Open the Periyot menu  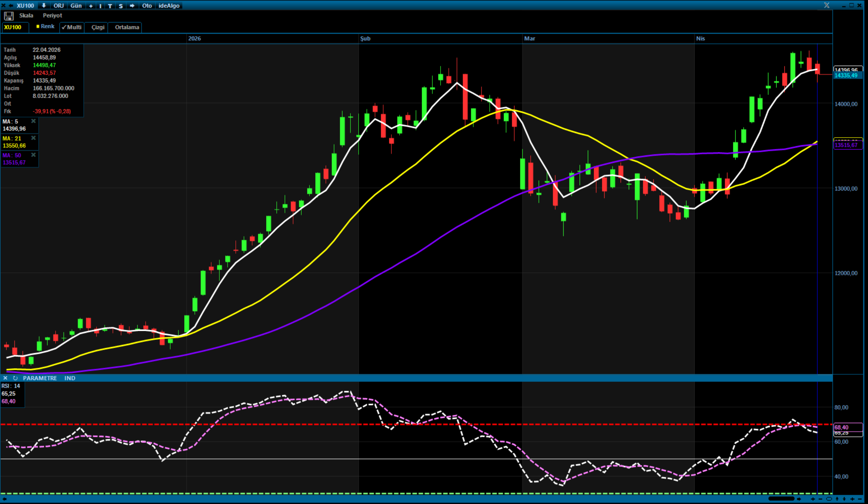coord(52,15)
